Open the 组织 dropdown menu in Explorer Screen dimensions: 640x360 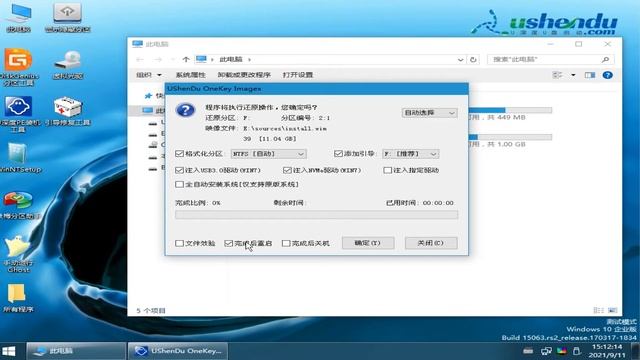(149, 75)
